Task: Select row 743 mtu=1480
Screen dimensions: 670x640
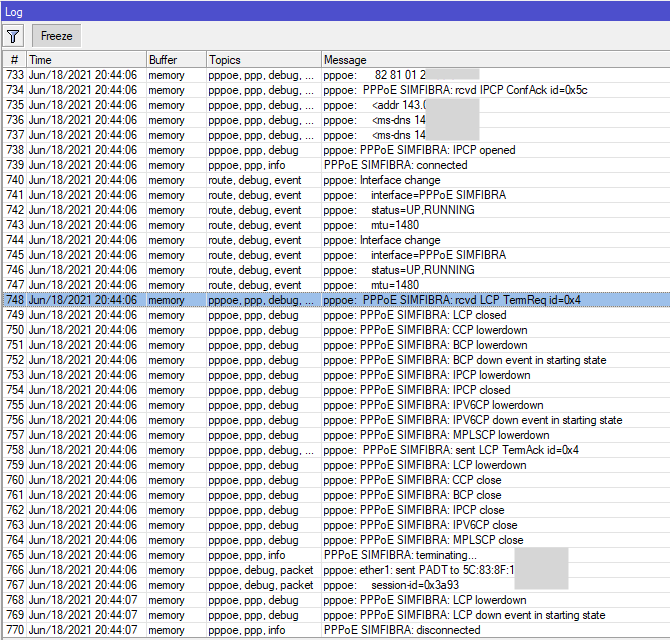Action: 336,225
